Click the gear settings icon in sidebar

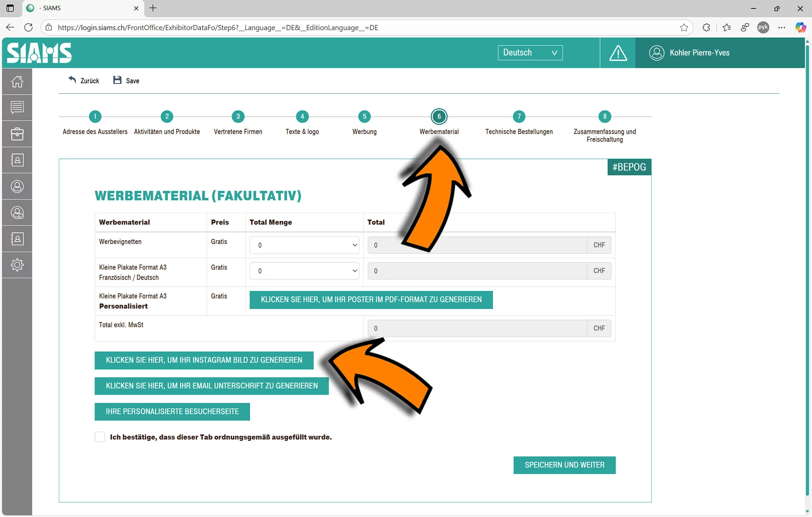click(x=17, y=265)
